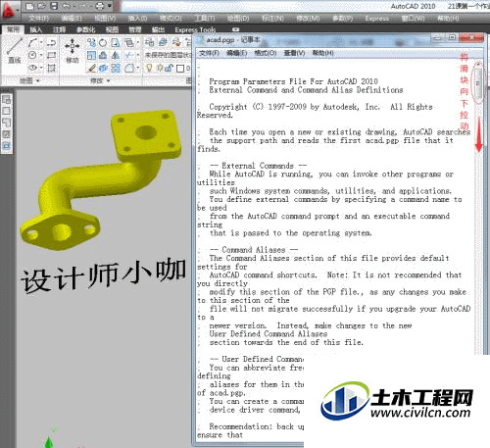Select the Copy tool in the Modify panel

coord(91,42)
